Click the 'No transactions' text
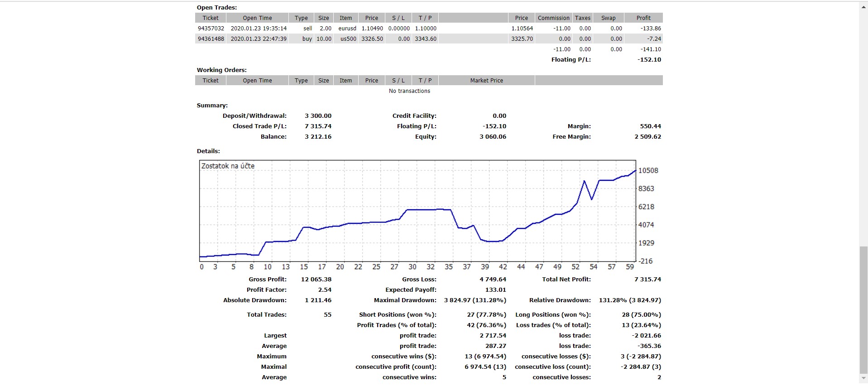 coord(409,91)
